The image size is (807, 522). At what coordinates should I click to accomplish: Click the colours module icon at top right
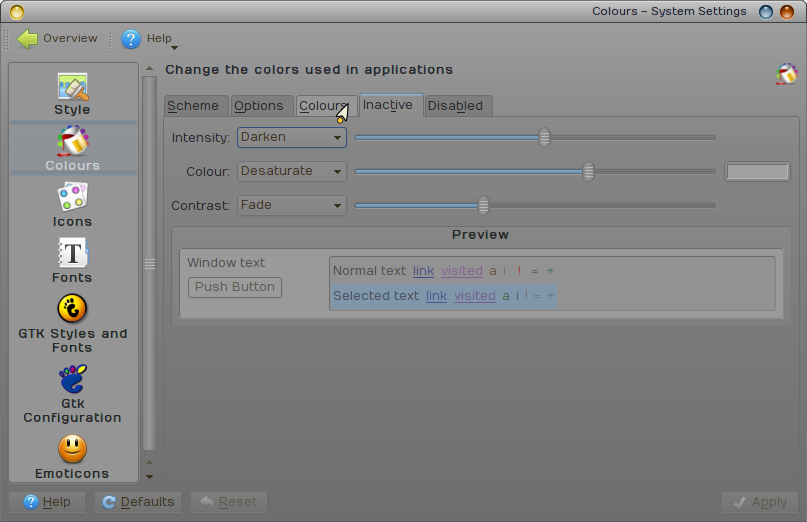(786, 74)
